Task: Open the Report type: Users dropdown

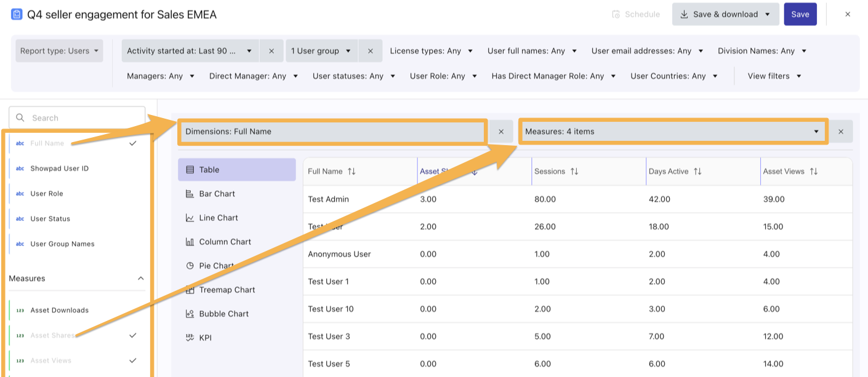Action: (59, 51)
